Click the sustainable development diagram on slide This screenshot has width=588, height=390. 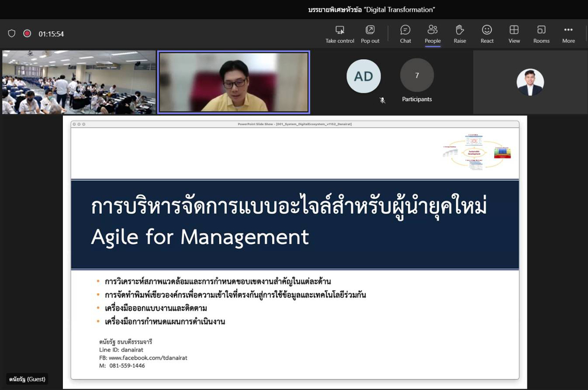477,152
